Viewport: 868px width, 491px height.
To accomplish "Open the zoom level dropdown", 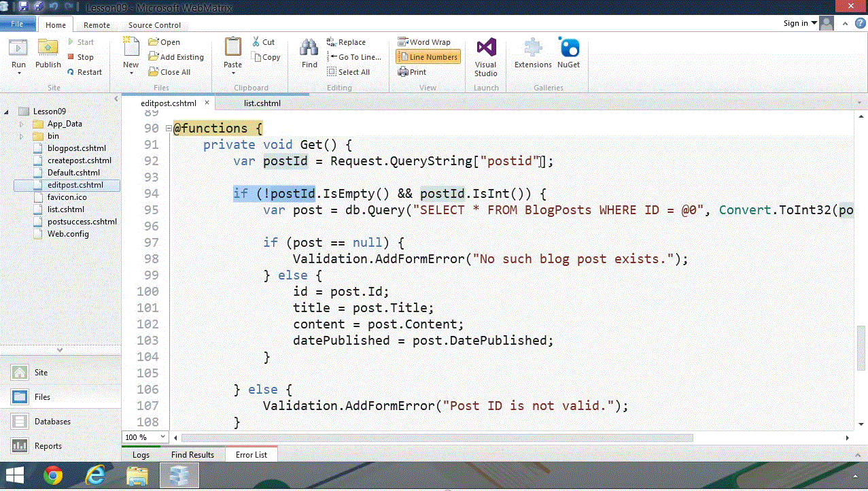I will pyautogui.click(x=162, y=437).
